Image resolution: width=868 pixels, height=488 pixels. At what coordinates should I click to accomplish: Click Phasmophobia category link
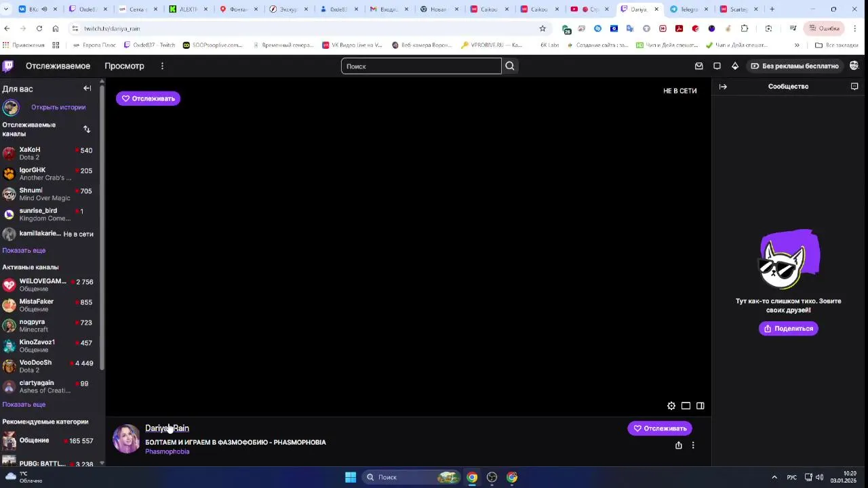[x=167, y=451]
